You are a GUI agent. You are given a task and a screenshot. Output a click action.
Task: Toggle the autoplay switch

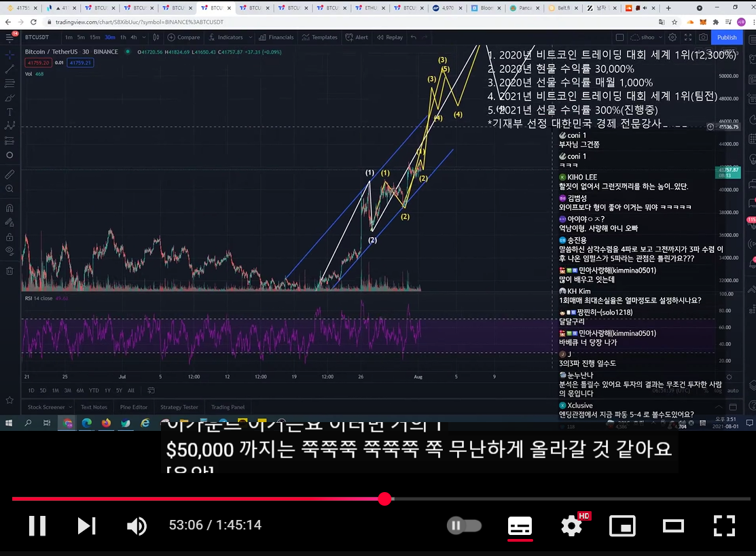[465, 525]
